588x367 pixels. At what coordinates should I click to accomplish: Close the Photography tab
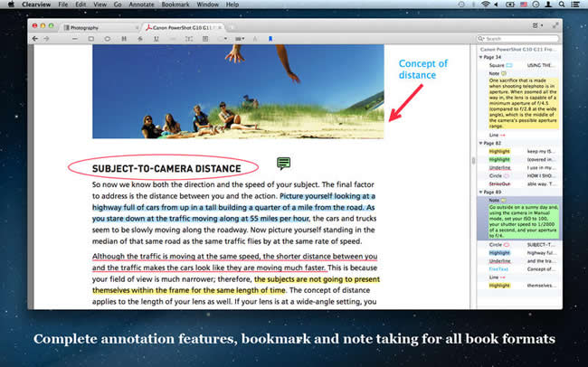[x=137, y=28]
